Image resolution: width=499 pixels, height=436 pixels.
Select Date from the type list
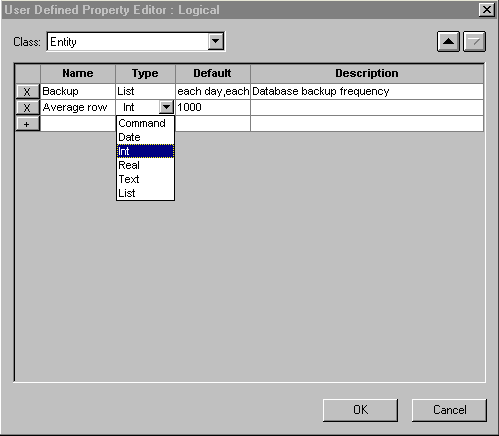coord(145,137)
